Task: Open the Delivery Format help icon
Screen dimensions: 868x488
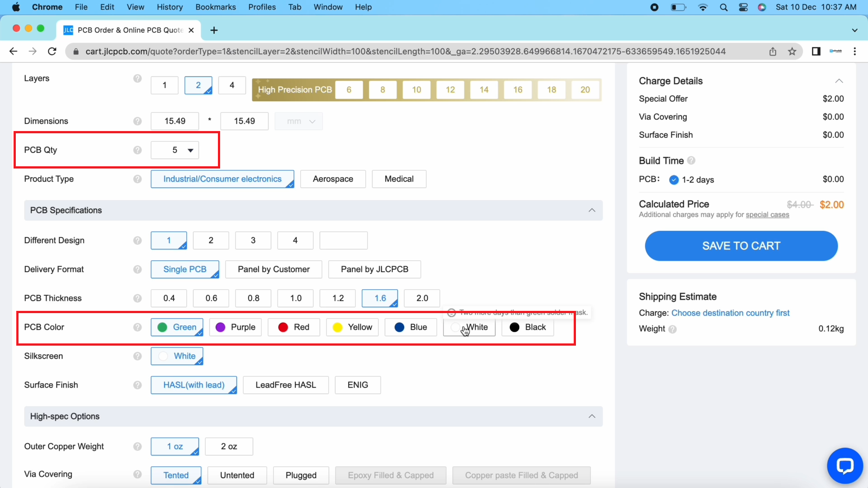Action: [x=137, y=269]
